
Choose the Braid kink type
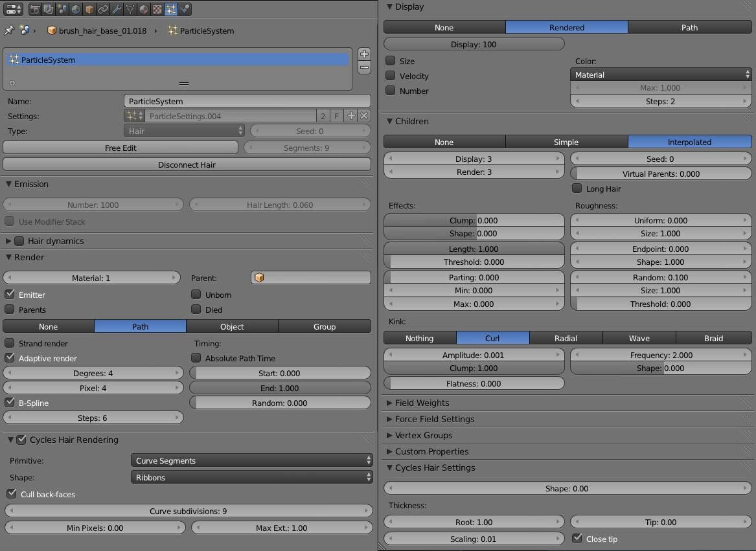[714, 339]
